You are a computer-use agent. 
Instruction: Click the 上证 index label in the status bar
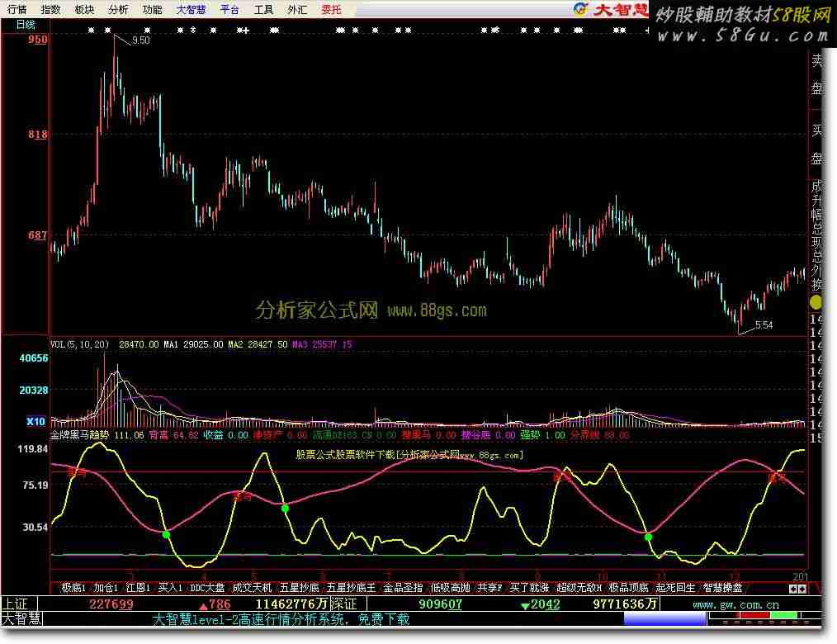[x=15, y=604]
